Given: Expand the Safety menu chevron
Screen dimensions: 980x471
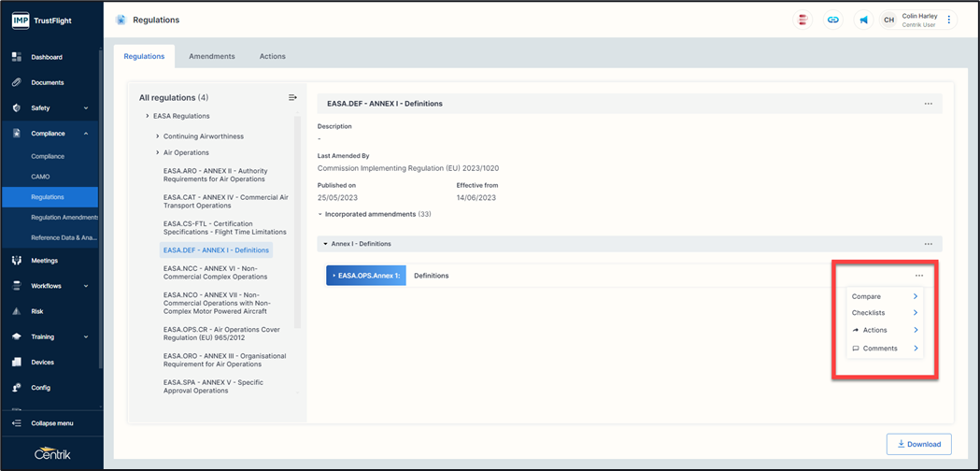Looking at the screenshot, I should (86, 108).
